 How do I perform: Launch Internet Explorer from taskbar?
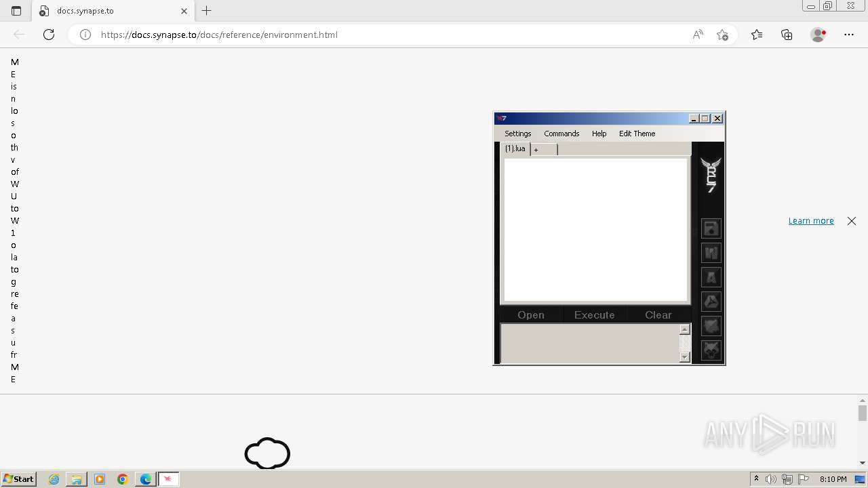pyautogui.click(x=54, y=479)
